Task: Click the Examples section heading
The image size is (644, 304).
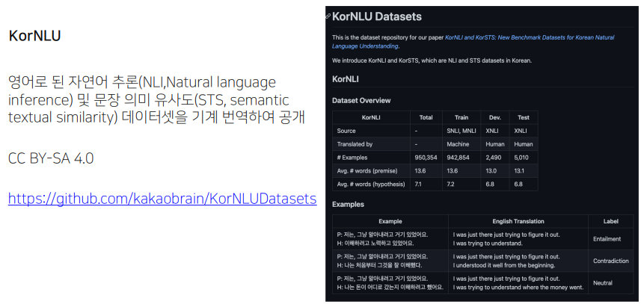Action: (x=349, y=204)
